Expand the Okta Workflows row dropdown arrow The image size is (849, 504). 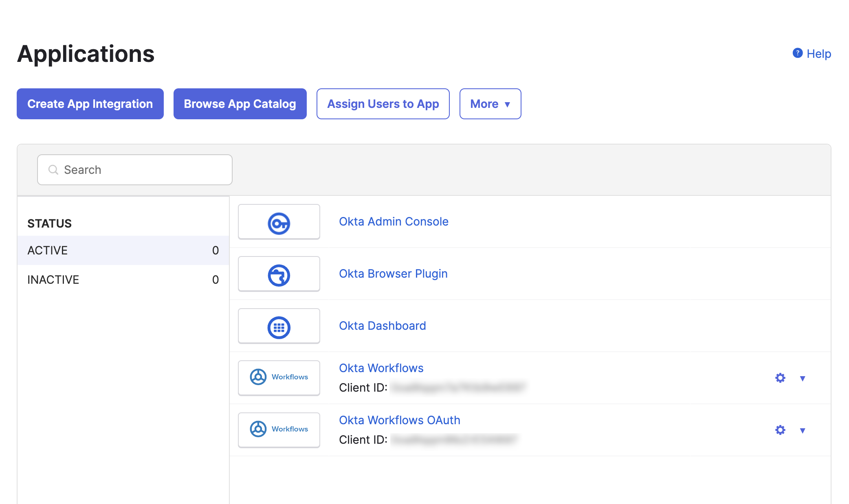803,378
